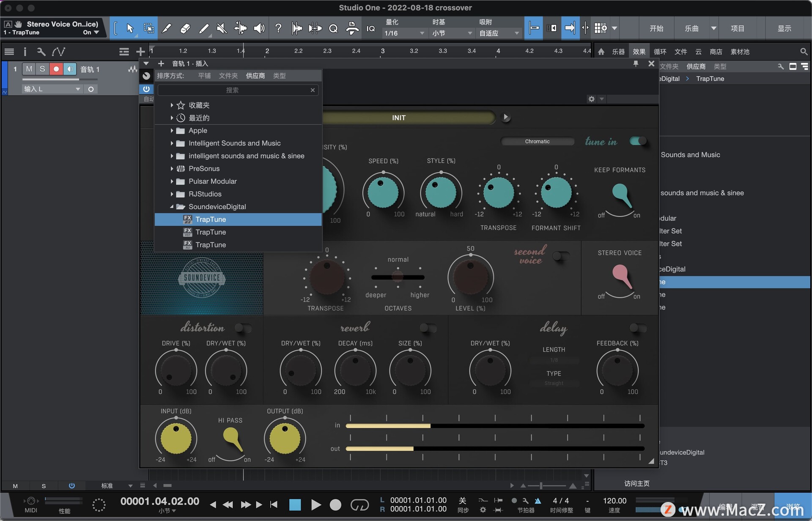This screenshot has height=521, width=812.
Task: Switch browser to 乐器 tab
Action: coord(618,52)
